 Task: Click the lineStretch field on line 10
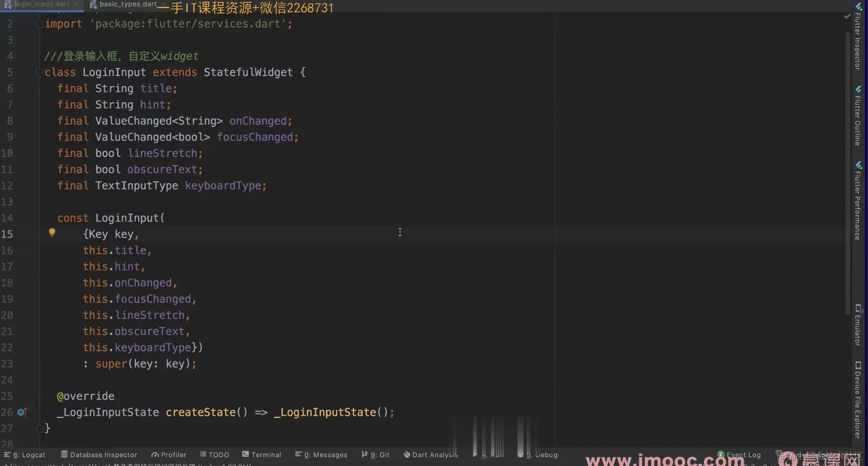click(163, 153)
